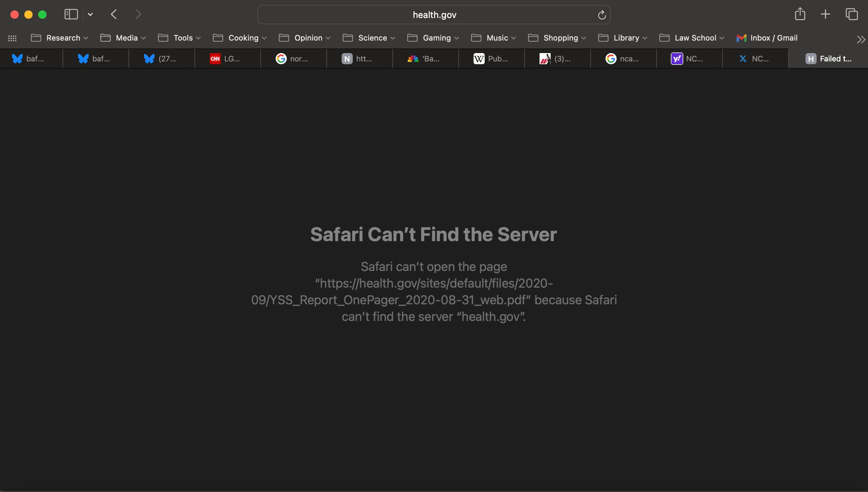Switch to the CNN tab
The height and width of the screenshot is (492, 868).
coord(227,59)
